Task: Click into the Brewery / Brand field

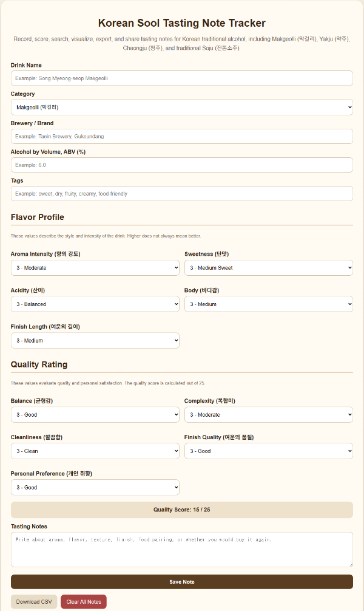Action: (182, 136)
